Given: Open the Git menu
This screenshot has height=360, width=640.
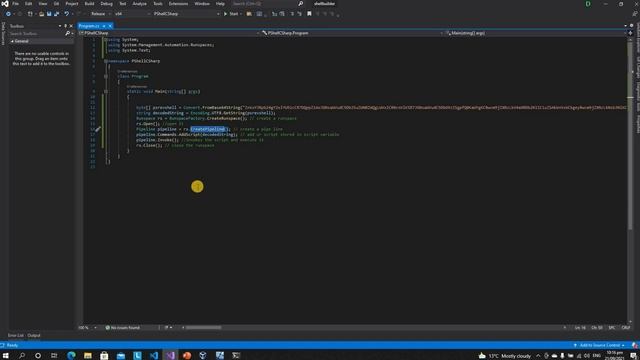Looking at the screenshot, I should coord(56,4).
